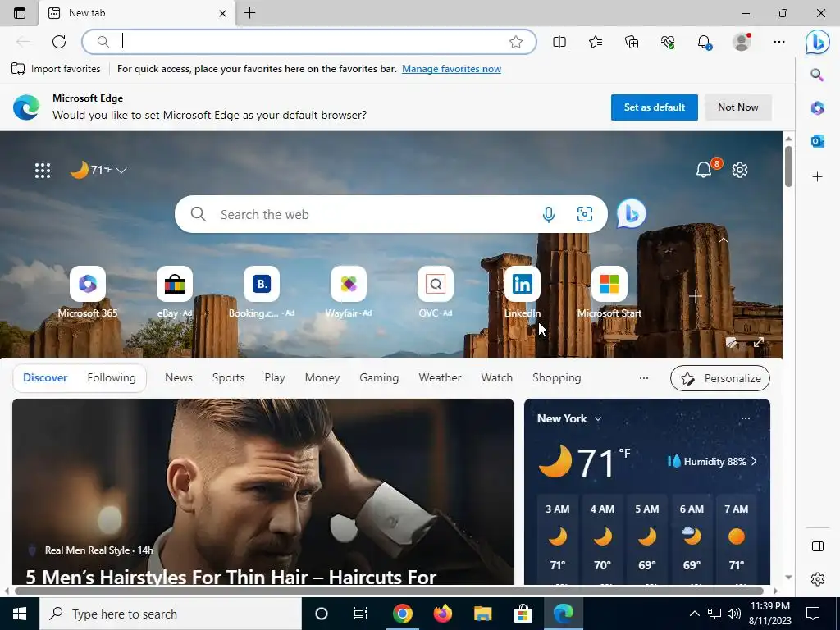Open Browser essentials heart icon
This screenshot has width=840, height=630.
point(668,42)
